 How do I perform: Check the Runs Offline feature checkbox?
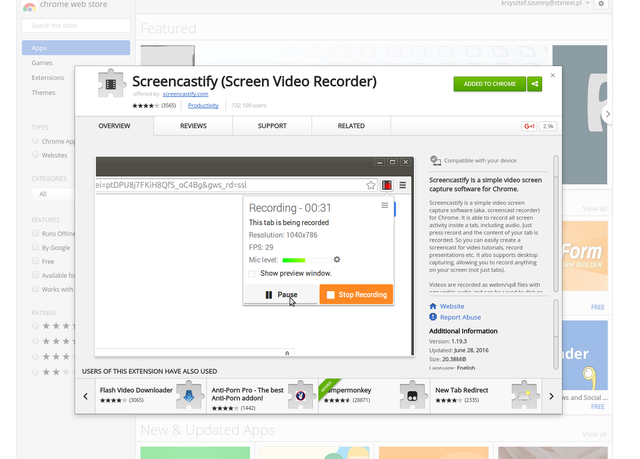click(x=36, y=233)
